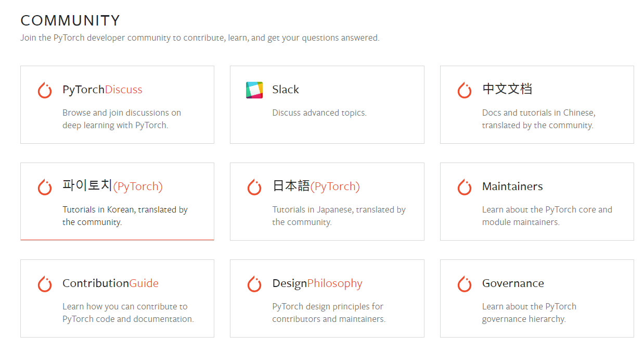Click the colorful Slack logo icon

pyautogui.click(x=254, y=90)
